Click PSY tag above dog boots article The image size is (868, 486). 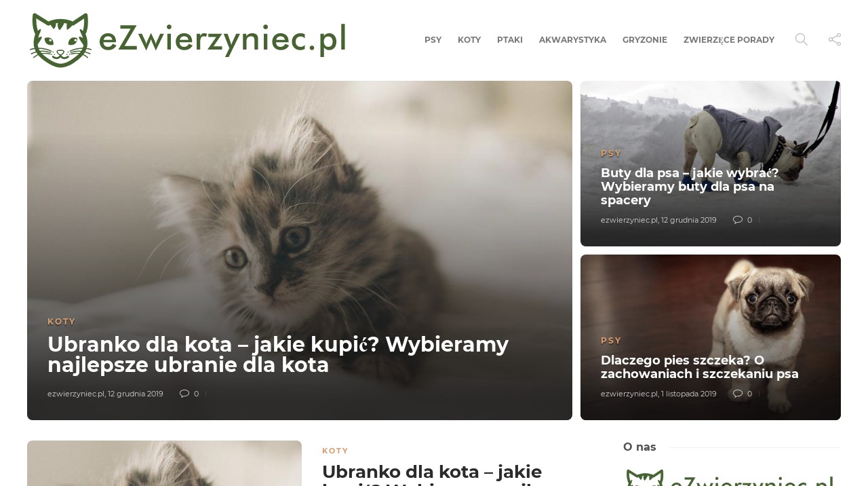pos(611,153)
